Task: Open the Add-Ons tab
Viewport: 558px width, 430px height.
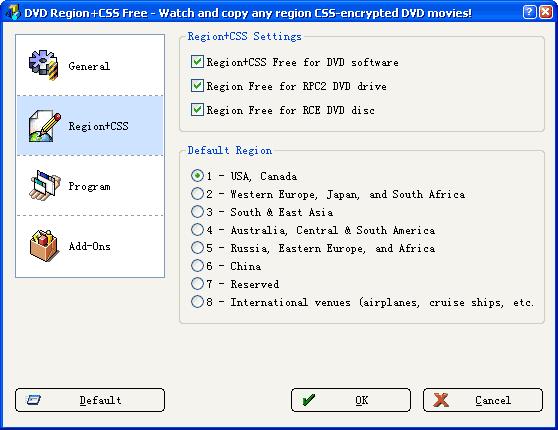Action: [90, 246]
